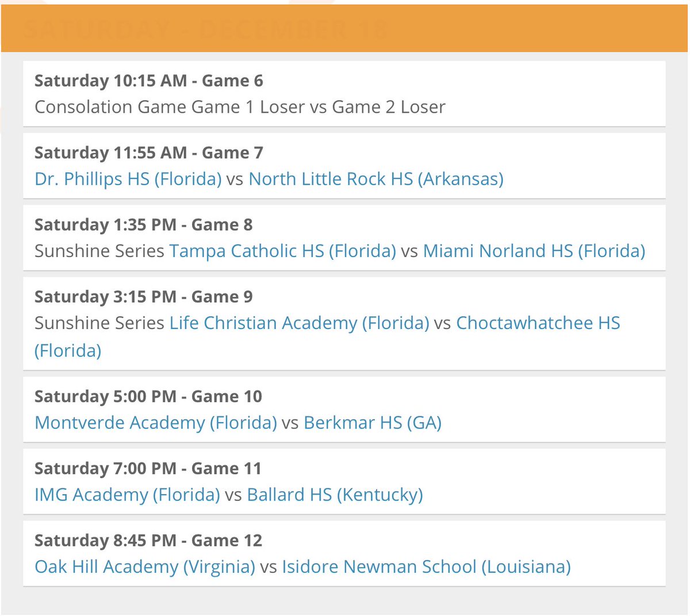Open Miami Norland HS (Florida) team link
690x616 pixels.
[x=534, y=251]
